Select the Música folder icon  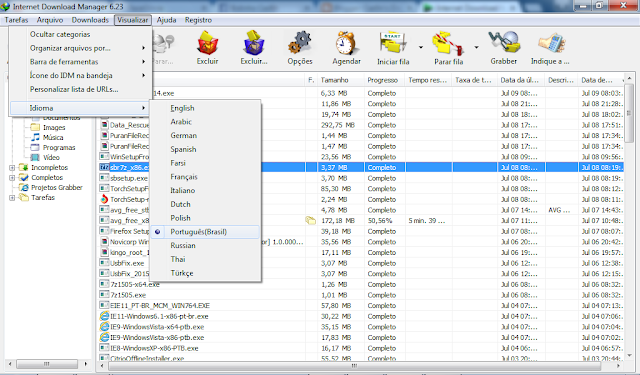click(36, 137)
